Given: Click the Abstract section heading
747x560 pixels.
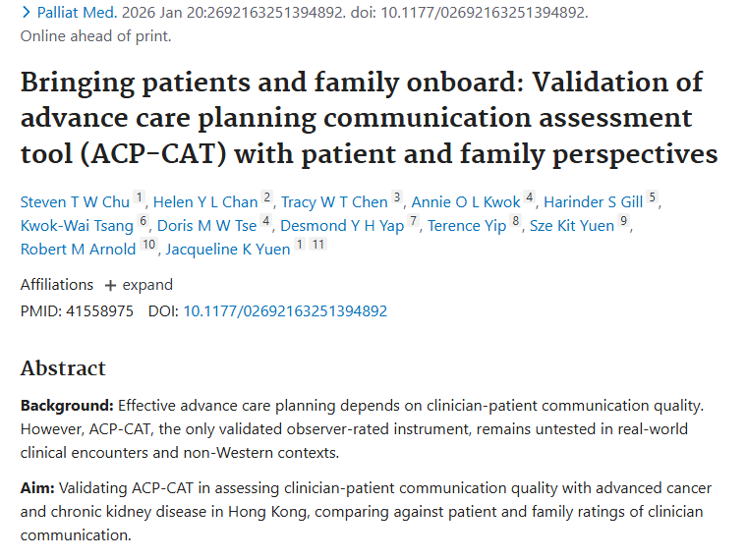Looking at the screenshot, I should click(63, 368).
